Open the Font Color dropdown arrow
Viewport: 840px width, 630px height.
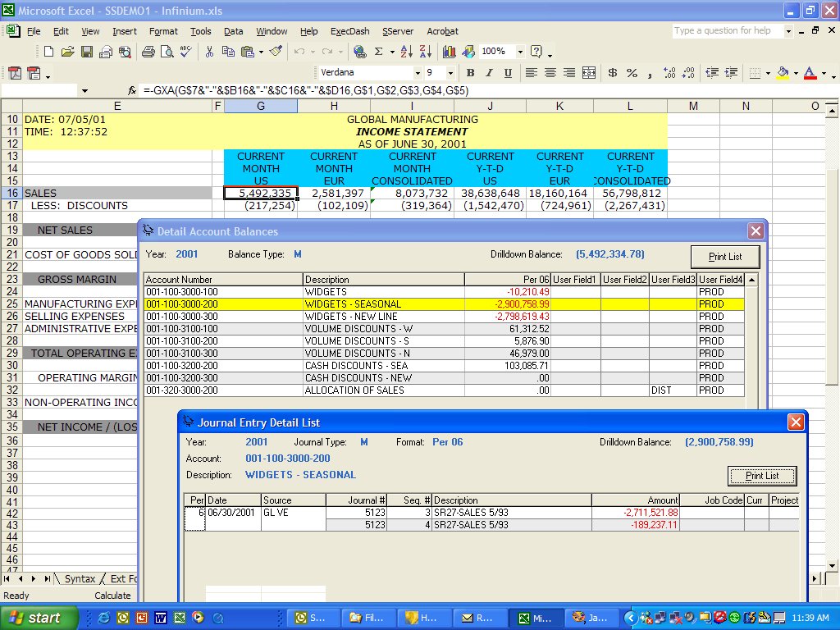coord(824,73)
